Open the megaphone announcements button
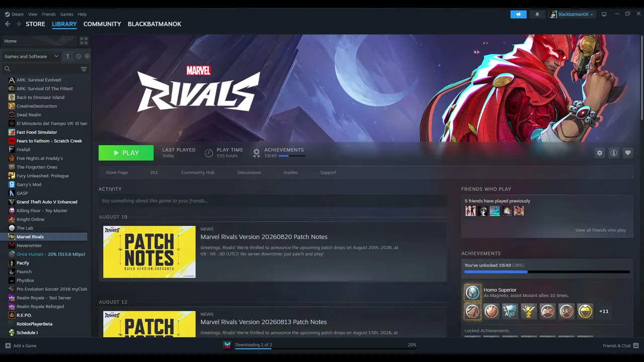This screenshot has height=362, width=644. point(518,14)
